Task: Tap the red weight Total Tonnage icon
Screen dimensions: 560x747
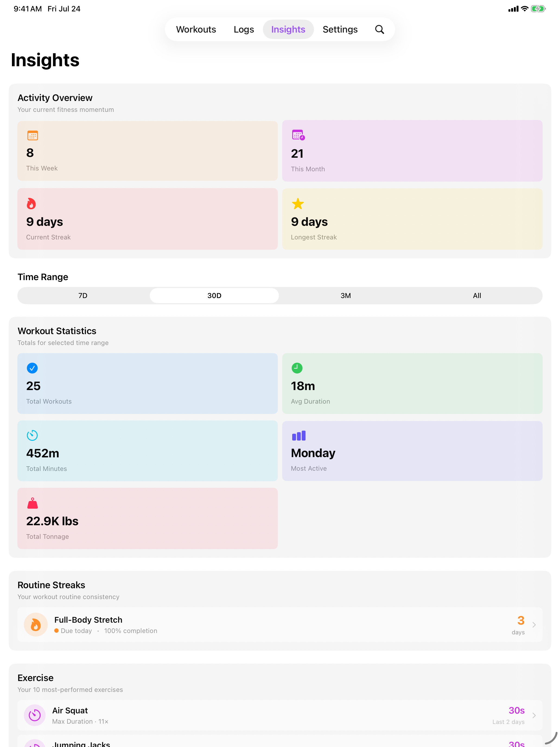Action: click(32, 503)
